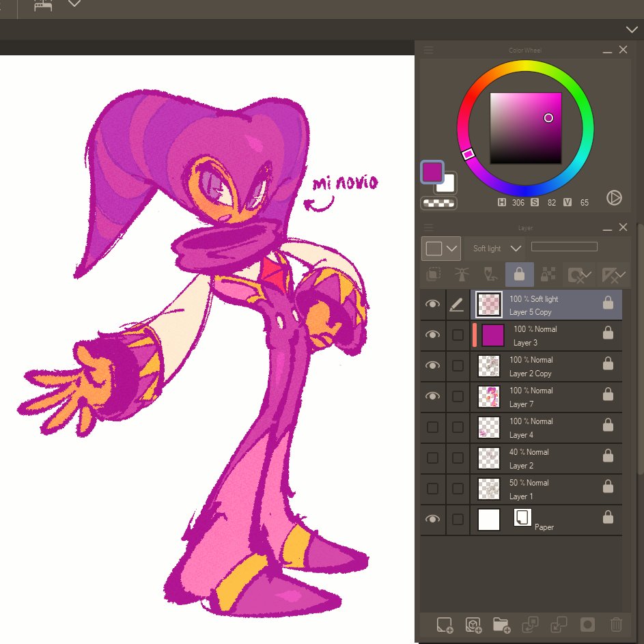The image size is (644, 644).
Task: Toggle lock transparent pixels icon
Action: click(548, 274)
